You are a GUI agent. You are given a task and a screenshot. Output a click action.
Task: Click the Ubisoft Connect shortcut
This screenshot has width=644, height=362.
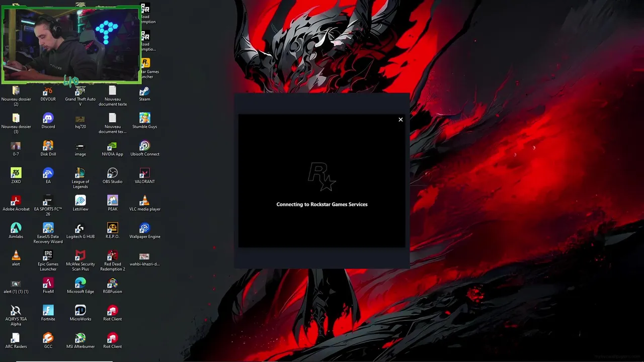point(144,149)
